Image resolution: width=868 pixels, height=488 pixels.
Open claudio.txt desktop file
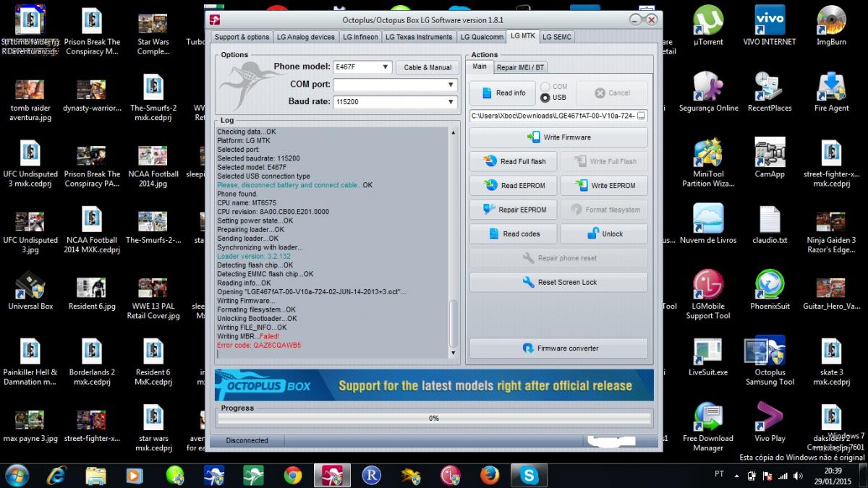pyautogui.click(x=770, y=224)
